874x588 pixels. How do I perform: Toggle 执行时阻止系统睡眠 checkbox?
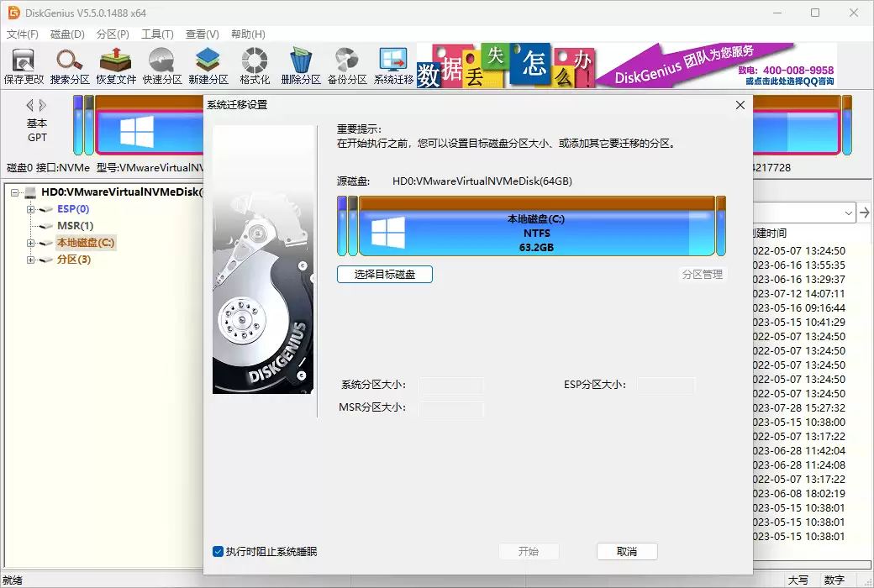218,552
